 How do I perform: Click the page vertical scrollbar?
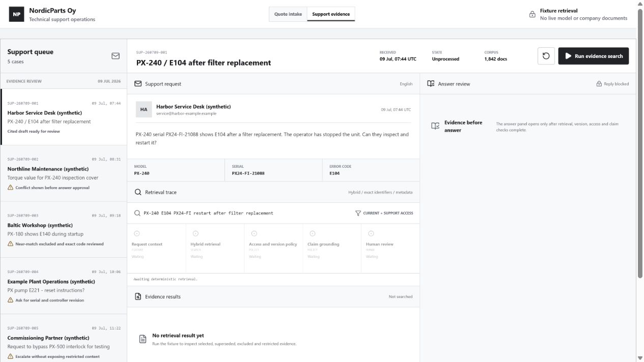[x=640, y=142]
